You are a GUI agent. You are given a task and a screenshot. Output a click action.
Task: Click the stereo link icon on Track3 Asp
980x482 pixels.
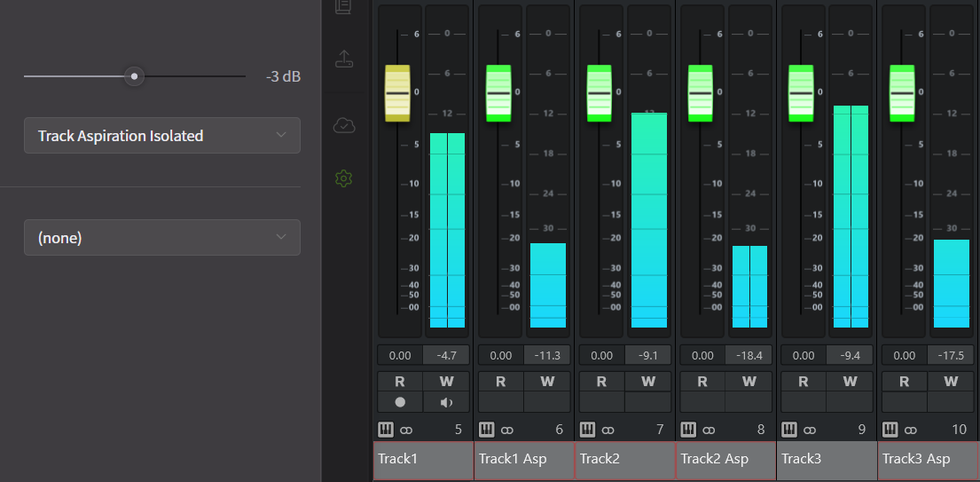[911, 431]
